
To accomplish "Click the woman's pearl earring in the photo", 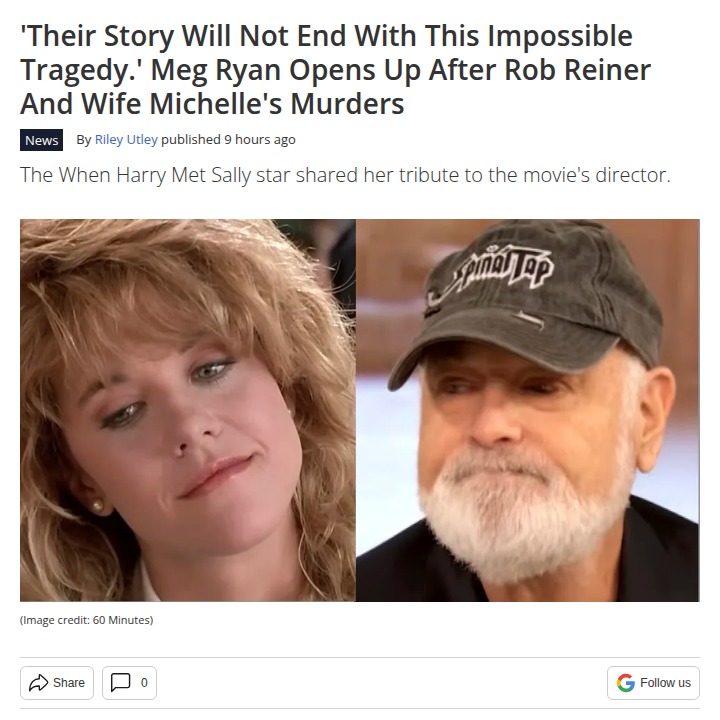I will pyautogui.click(x=98, y=506).
